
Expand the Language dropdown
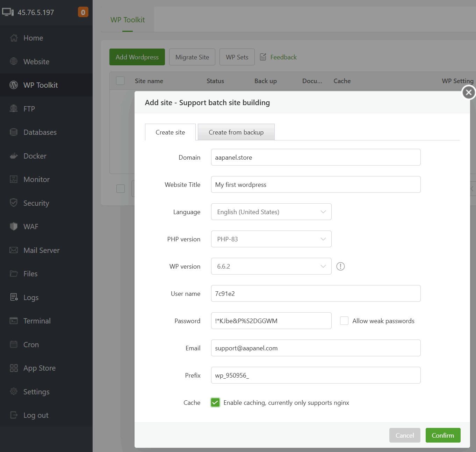coord(271,212)
